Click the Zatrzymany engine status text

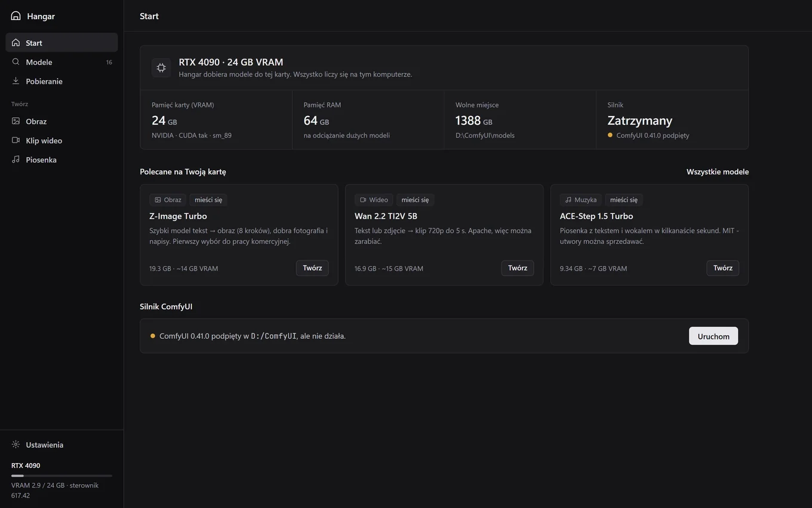[x=640, y=120]
